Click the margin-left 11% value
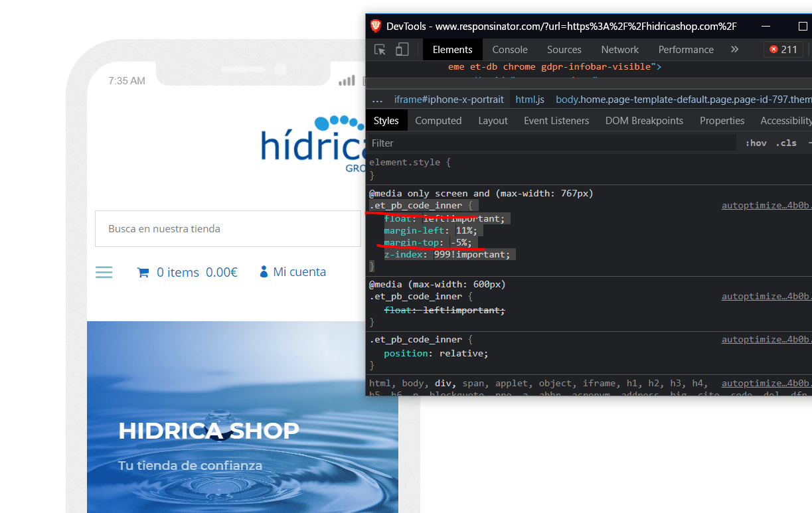Viewport: 812px width, 513px height. 465,231
